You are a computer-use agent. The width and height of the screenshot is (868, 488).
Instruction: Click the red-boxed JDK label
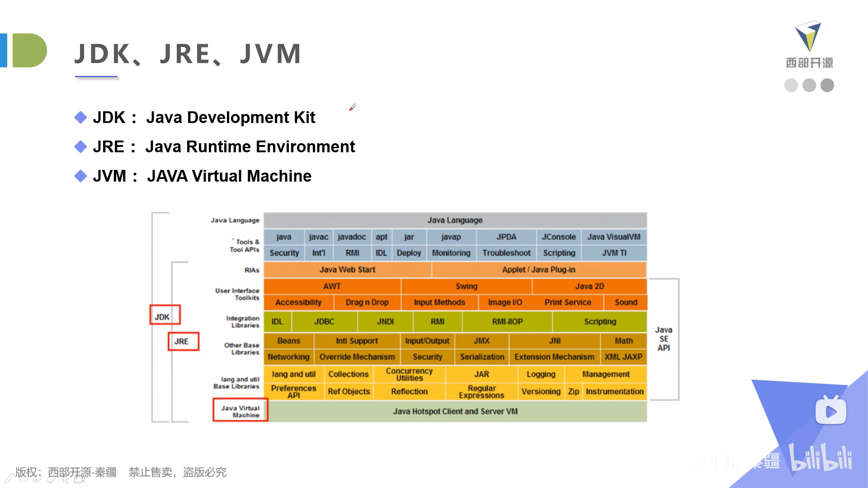point(165,315)
